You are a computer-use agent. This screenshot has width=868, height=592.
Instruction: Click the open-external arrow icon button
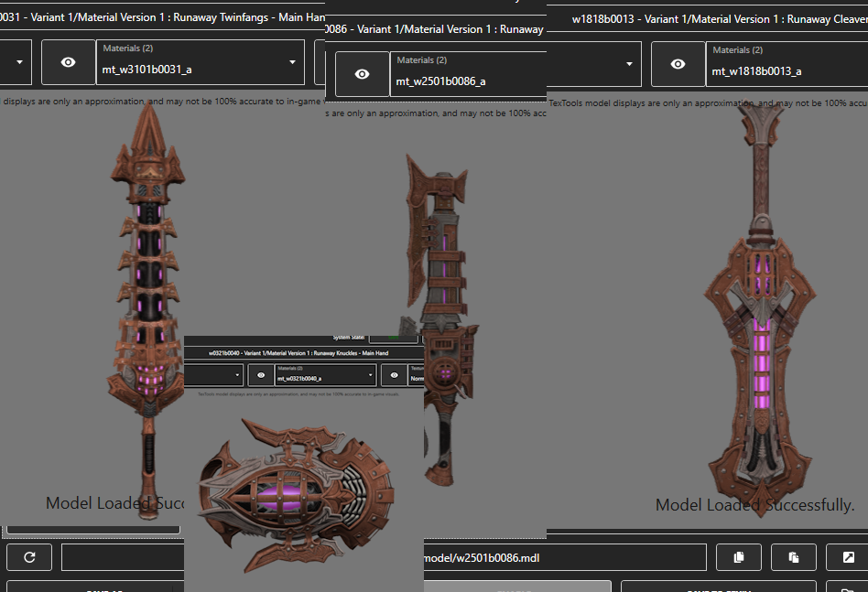click(848, 557)
